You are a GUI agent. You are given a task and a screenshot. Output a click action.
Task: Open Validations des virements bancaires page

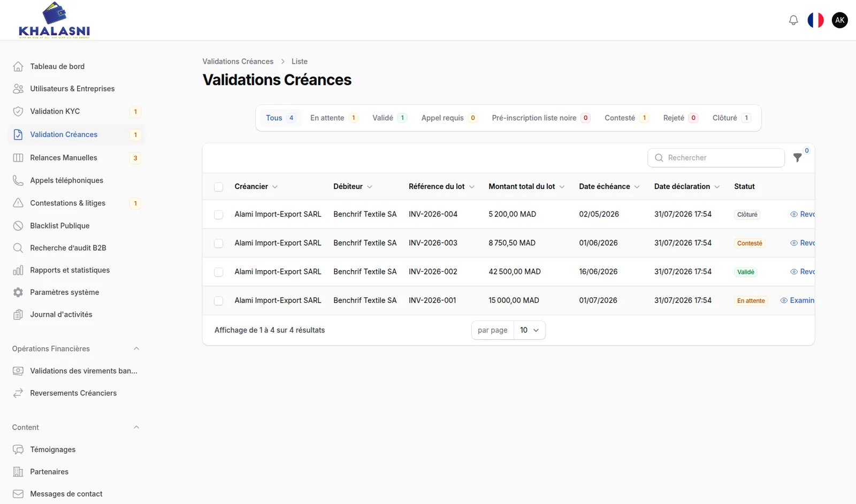77,371
